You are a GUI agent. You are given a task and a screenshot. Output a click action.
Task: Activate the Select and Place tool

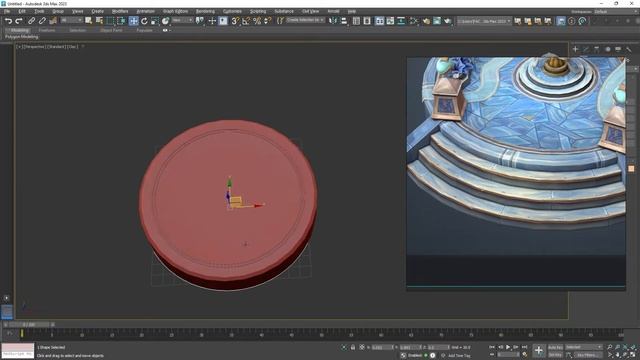pyautogui.click(x=165, y=21)
